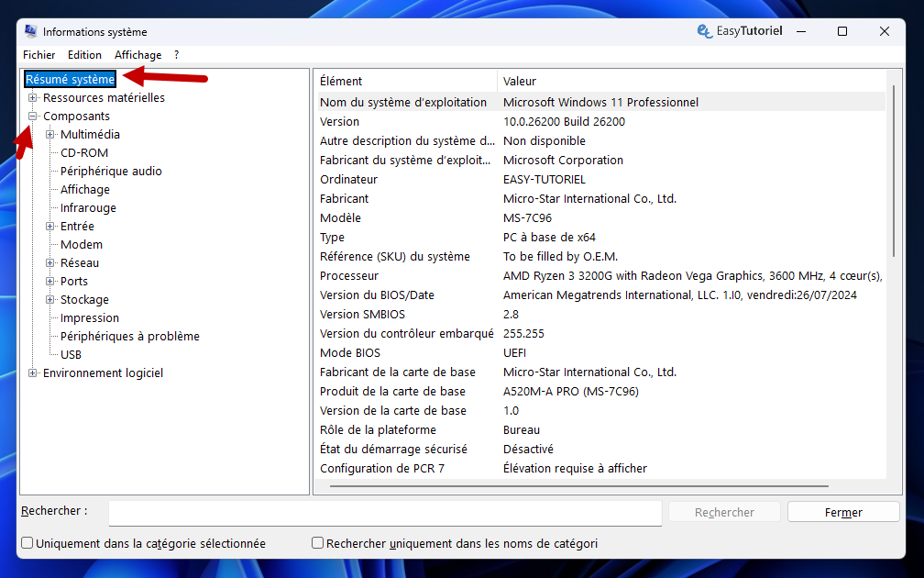The image size is (924, 578).
Task: Click the Rechercher text input field
Action: coord(385,513)
